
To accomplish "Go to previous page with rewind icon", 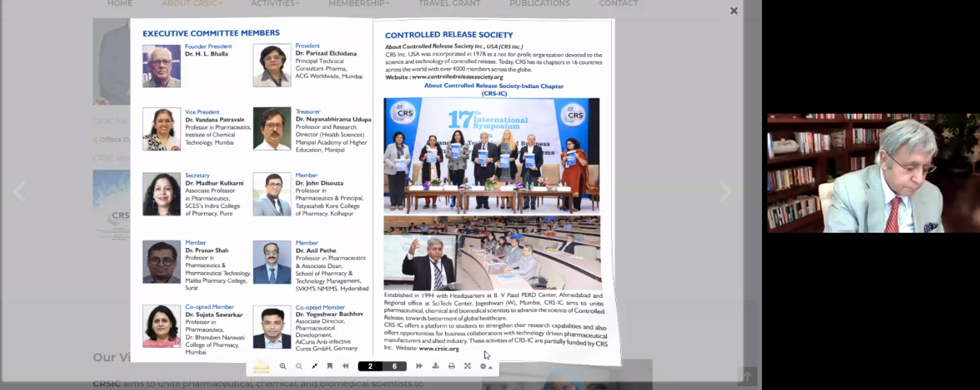I will [x=345, y=366].
